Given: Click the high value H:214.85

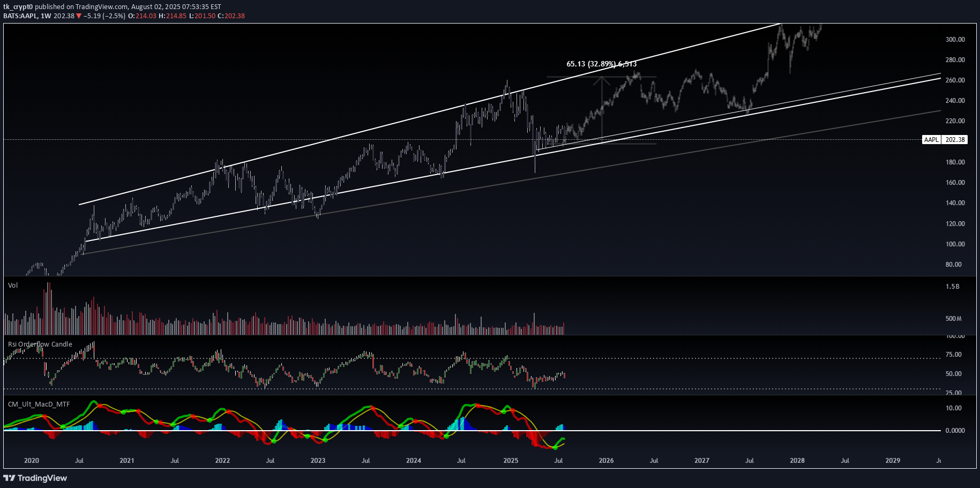Looking at the screenshot, I should pyautogui.click(x=173, y=16).
